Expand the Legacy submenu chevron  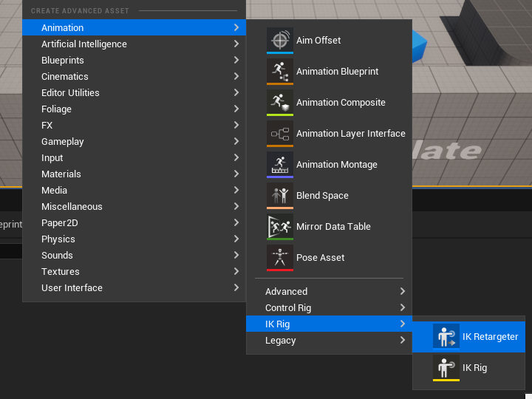tap(403, 340)
